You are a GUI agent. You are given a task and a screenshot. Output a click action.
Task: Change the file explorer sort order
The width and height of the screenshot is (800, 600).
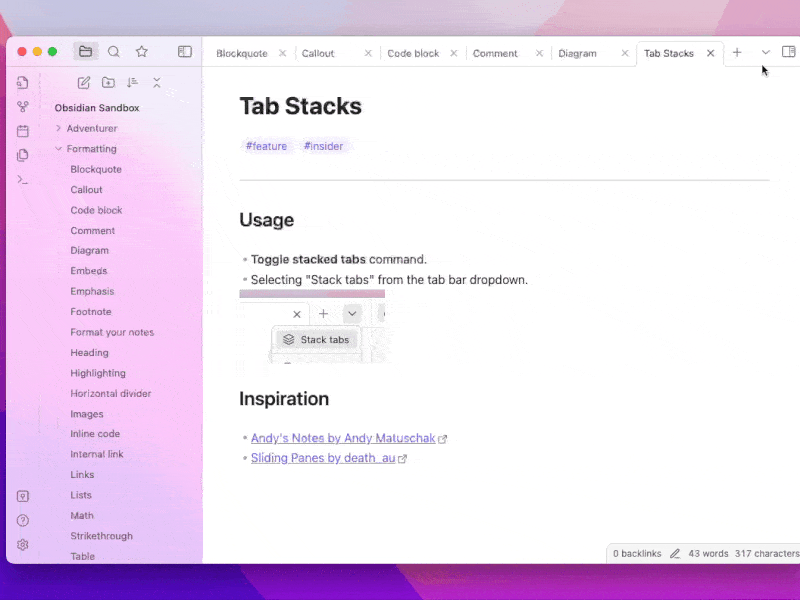(x=132, y=83)
